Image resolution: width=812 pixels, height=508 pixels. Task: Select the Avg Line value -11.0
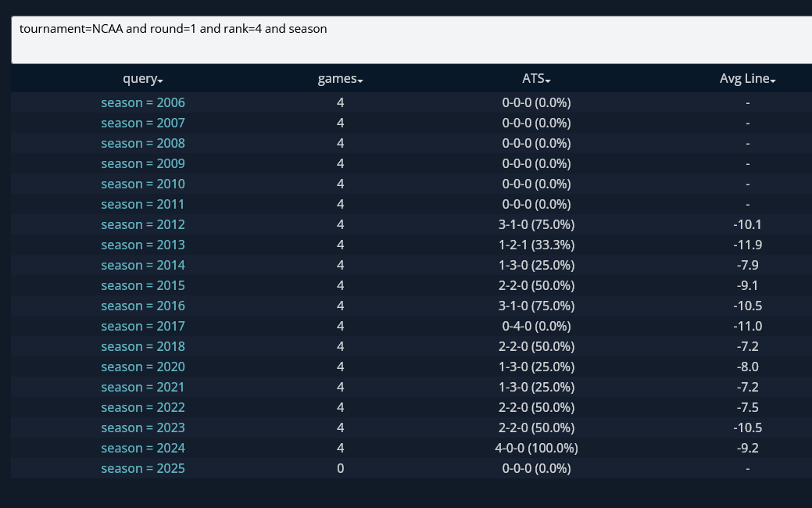(x=748, y=326)
